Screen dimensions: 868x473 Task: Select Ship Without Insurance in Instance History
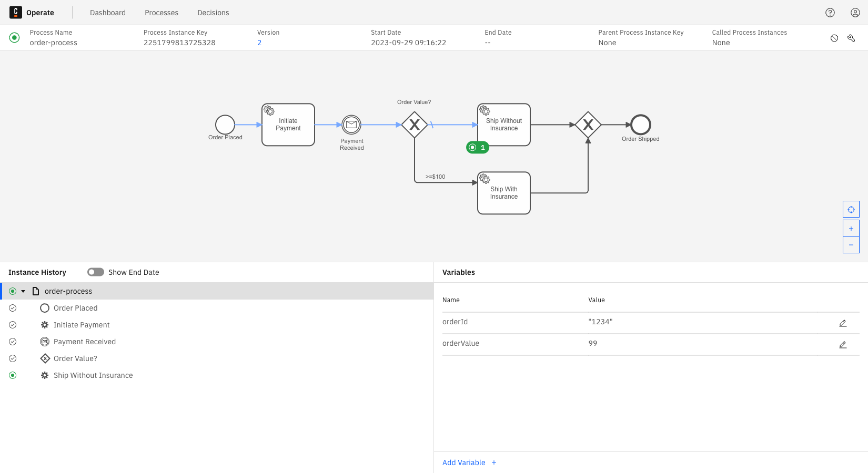[x=93, y=375]
